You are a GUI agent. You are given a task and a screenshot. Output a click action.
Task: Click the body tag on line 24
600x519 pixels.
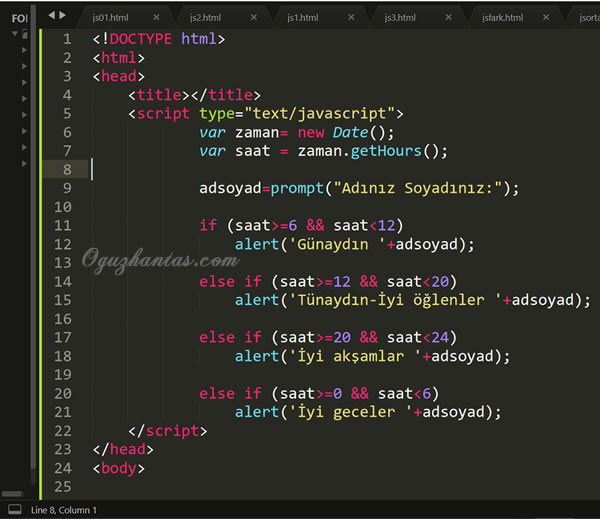pos(119,468)
